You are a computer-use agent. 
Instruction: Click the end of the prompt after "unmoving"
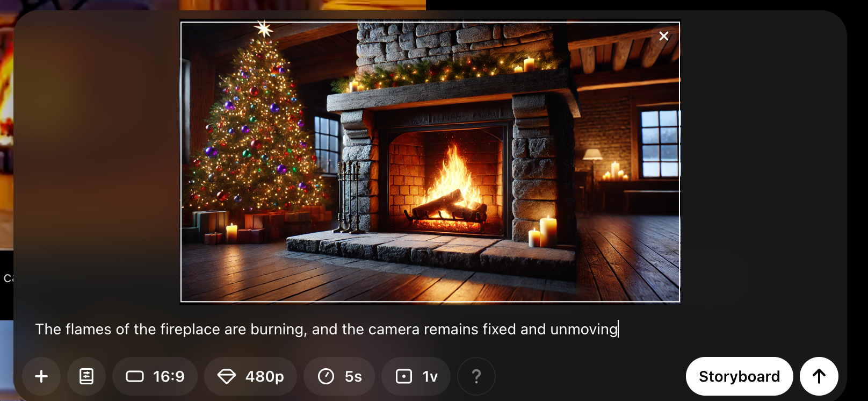(x=619, y=329)
